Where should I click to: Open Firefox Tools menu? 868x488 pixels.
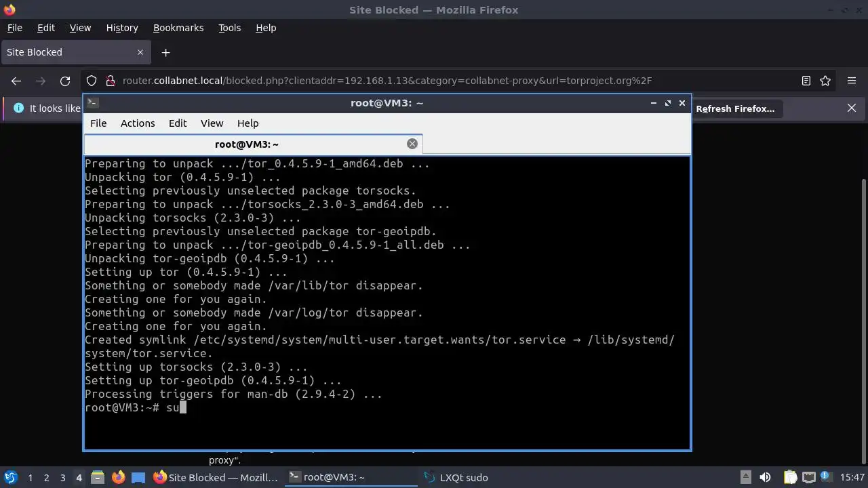pyautogui.click(x=229, y=28)
